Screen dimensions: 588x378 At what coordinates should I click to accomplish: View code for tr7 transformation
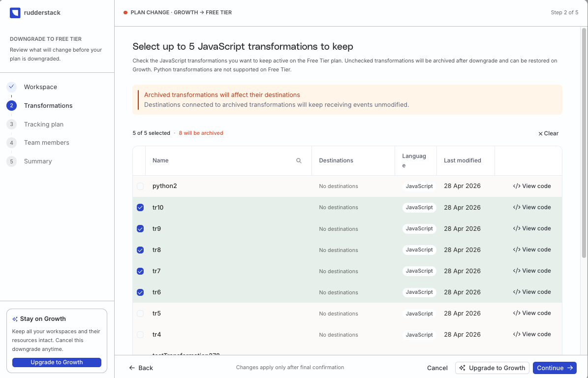coord(532,271)
